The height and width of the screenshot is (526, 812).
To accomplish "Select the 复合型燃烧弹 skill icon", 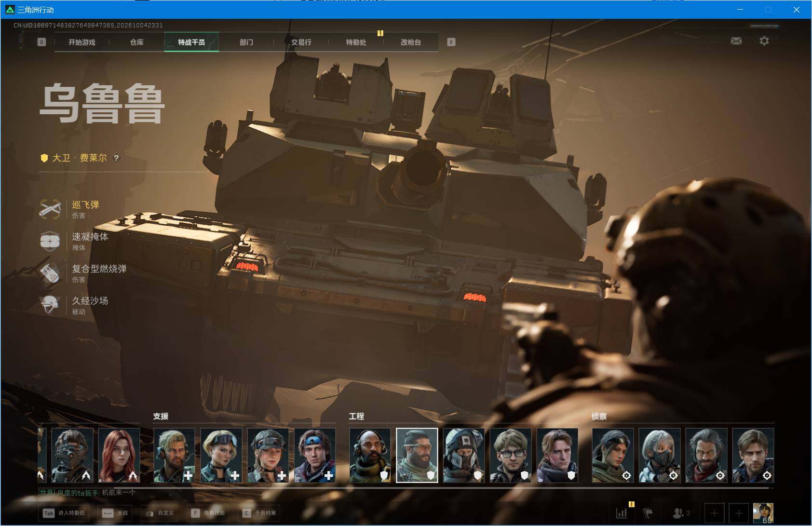I will pos(50,273).
